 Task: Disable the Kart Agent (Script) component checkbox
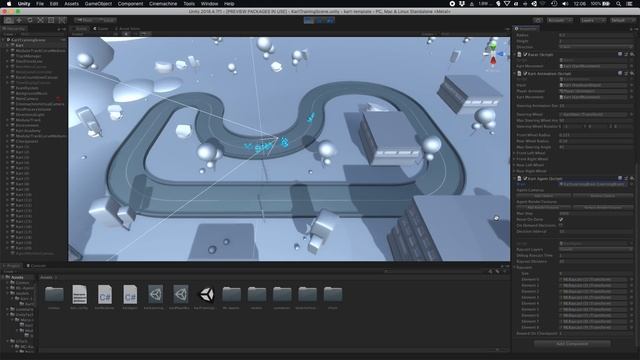[525, 178]
